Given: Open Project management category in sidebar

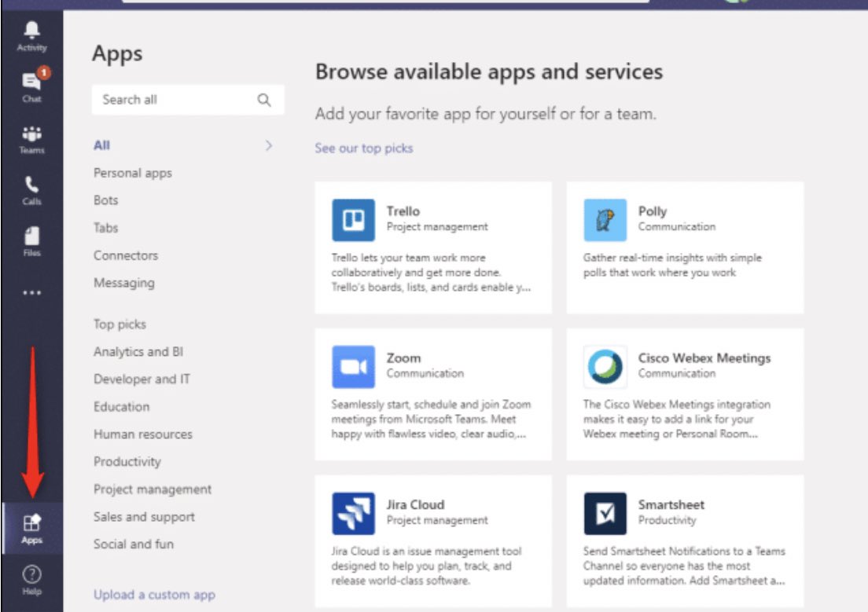Looking at the screenshot, I should (153, 489).
